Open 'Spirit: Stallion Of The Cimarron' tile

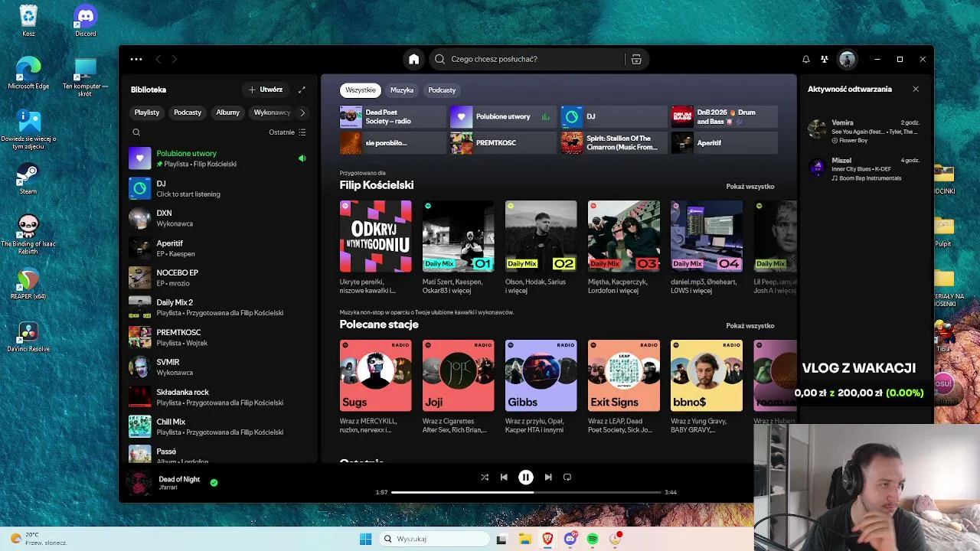pyautogui.click(x=614, y=143)
